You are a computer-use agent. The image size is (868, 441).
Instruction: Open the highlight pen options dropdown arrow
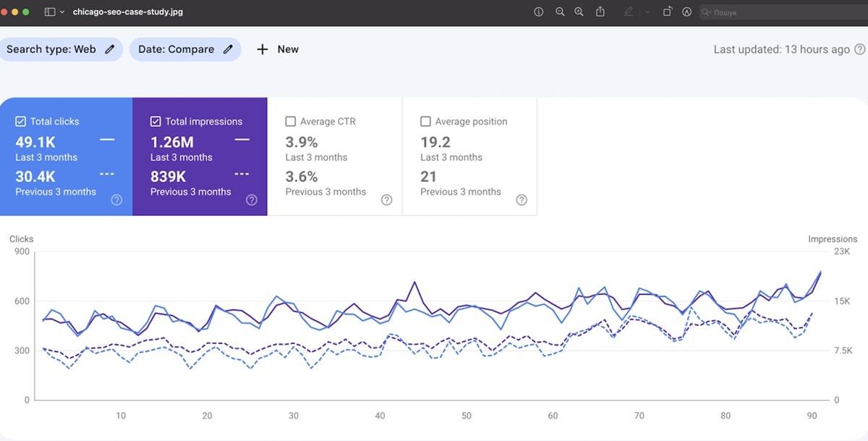click(647, 12)
